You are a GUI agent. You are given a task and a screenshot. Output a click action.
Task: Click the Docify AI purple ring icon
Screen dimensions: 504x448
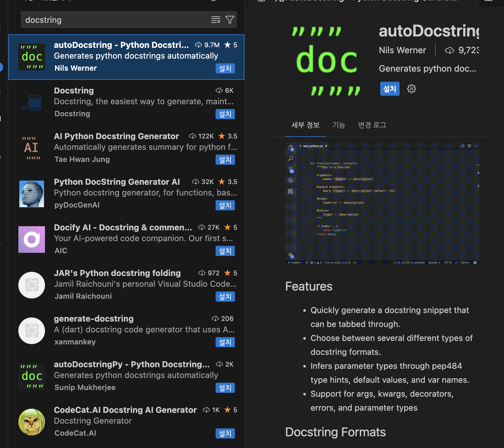32,240
